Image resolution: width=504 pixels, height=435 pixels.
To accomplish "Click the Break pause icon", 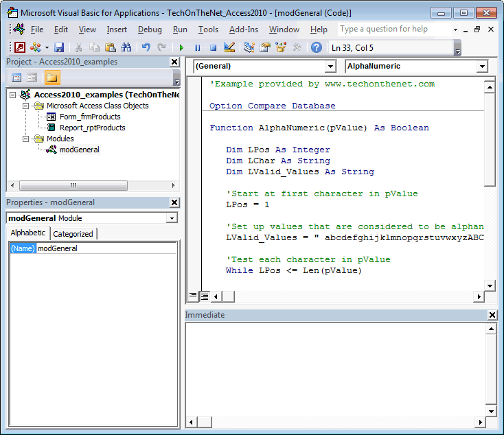I will 197,48.
